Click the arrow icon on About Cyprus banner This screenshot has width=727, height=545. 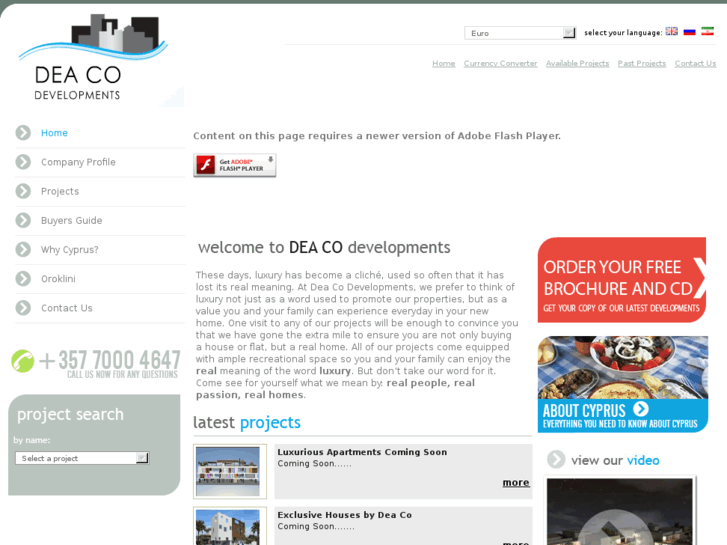click(x=641, y=409)
